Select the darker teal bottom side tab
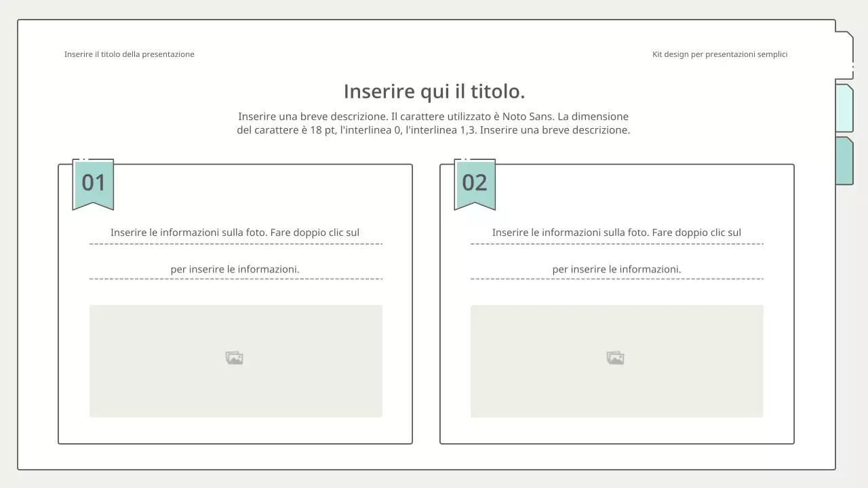The image size is (868, 488). pyautogui.click(x=844, y=161)
